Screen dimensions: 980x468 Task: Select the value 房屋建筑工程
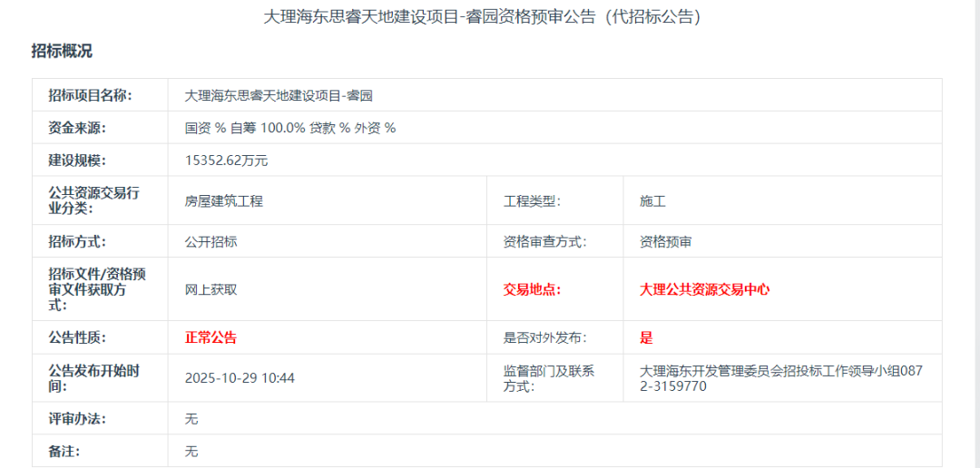click(x=224, y=201)
